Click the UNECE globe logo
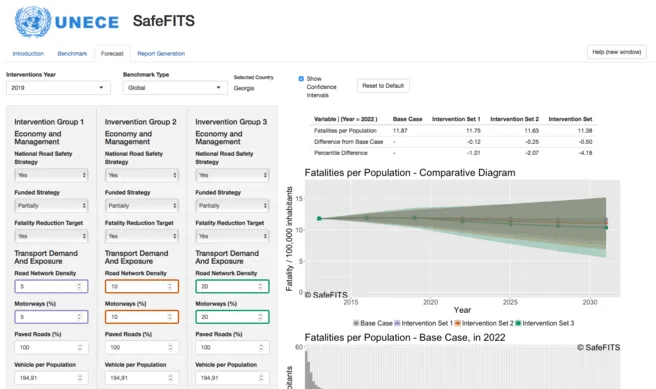Viewport: 656px width, 389px height. pos(33,22)
